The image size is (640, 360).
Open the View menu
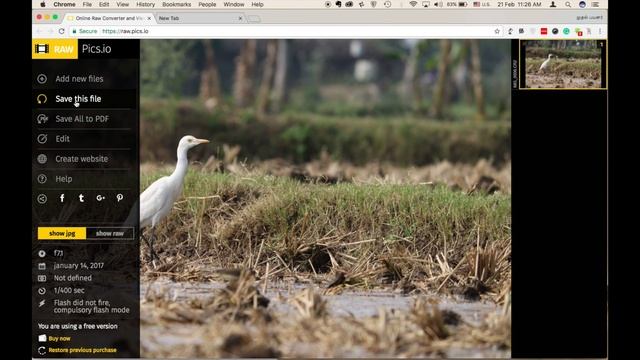click(x=122, y=4)
